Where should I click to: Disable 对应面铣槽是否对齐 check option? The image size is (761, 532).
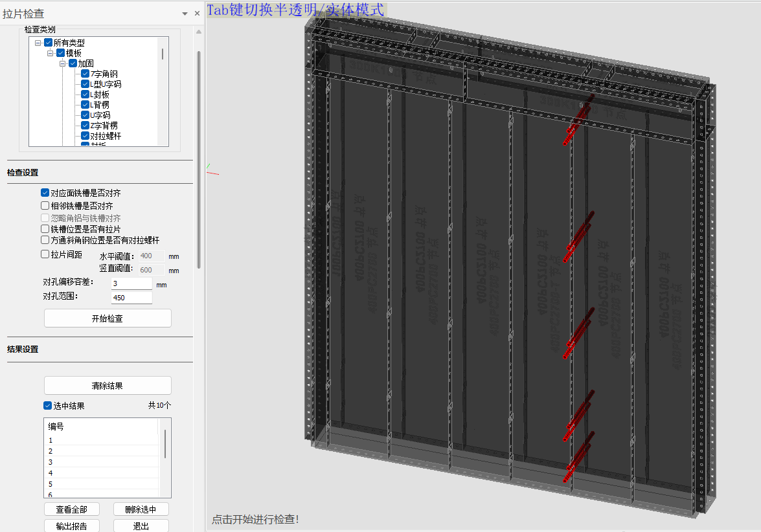click(x=45, y=193)
